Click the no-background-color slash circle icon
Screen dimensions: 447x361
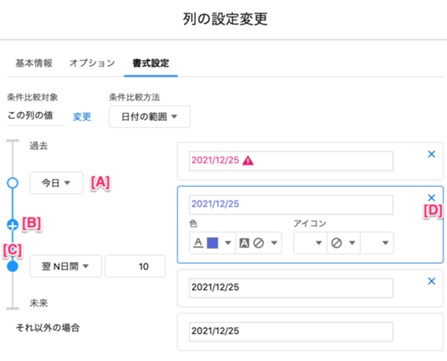[259, 243]
